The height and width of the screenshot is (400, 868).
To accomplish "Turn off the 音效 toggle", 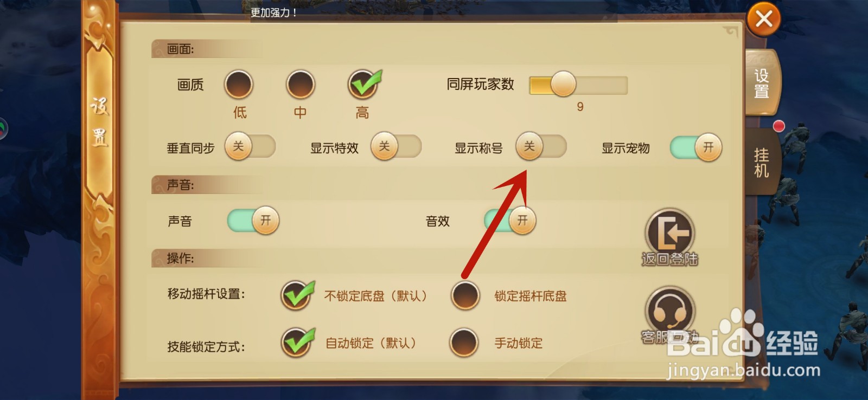I will 510,221.
